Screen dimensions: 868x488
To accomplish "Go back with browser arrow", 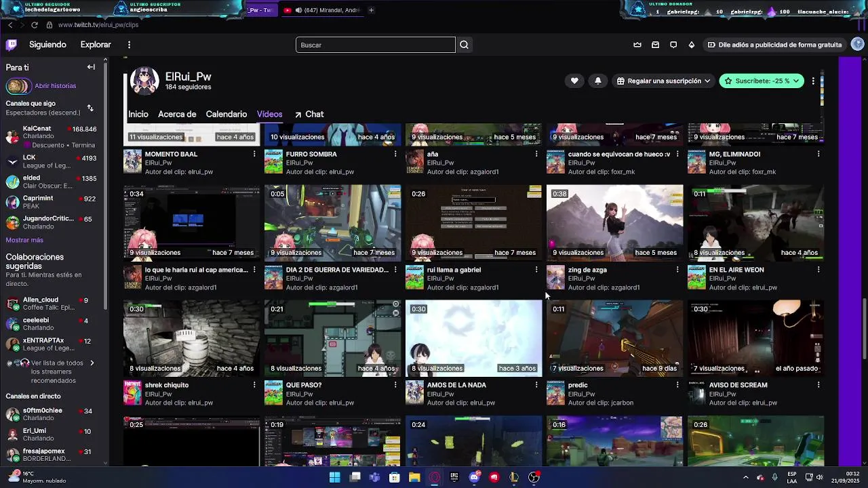I will tap(10, 25).
